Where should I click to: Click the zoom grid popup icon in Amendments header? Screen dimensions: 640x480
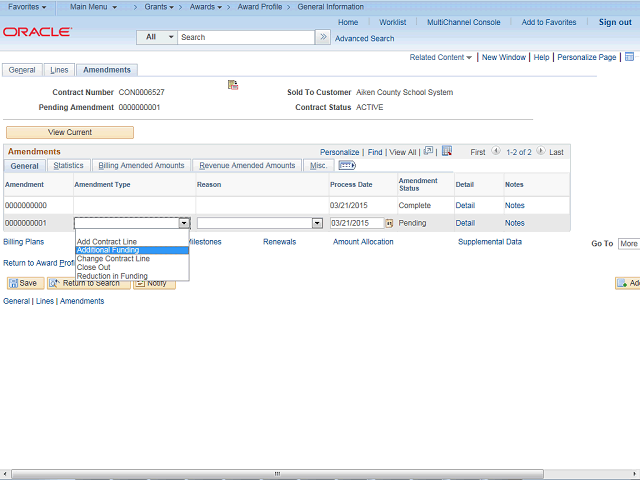(428, 151)
